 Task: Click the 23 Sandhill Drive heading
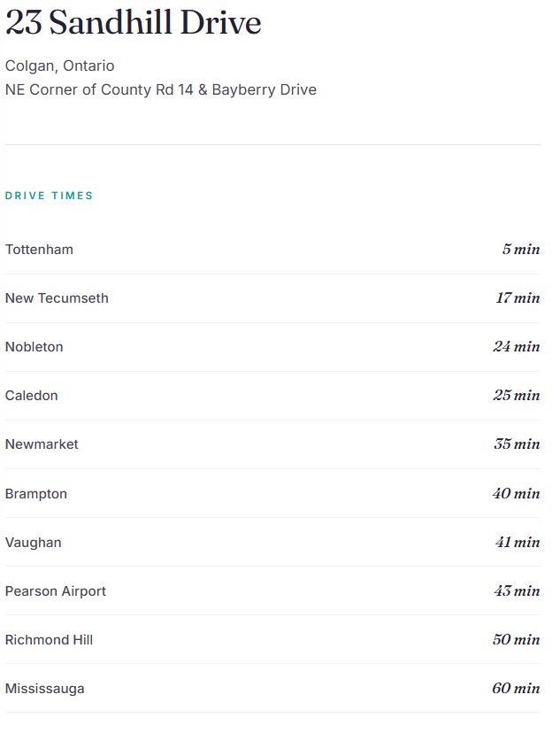point(133,22)
